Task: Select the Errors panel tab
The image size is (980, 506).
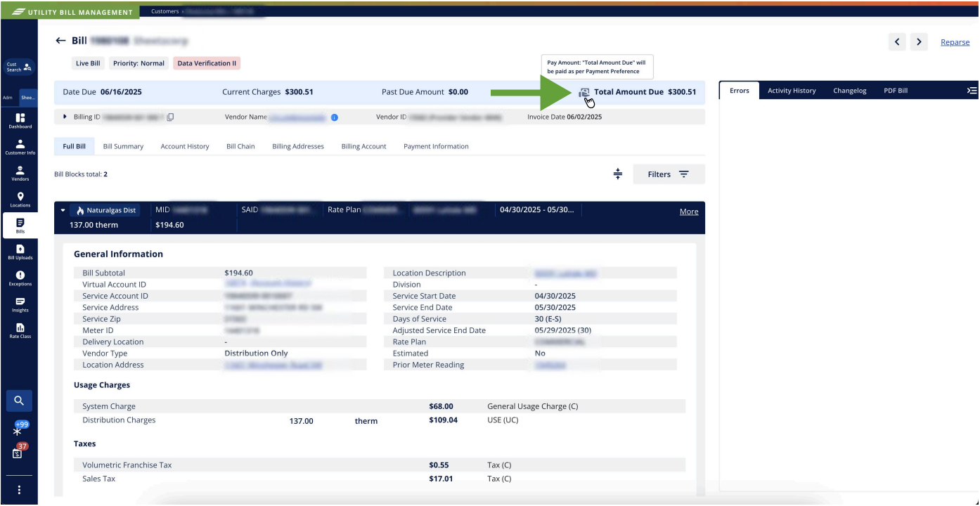Action: (740, 91)
